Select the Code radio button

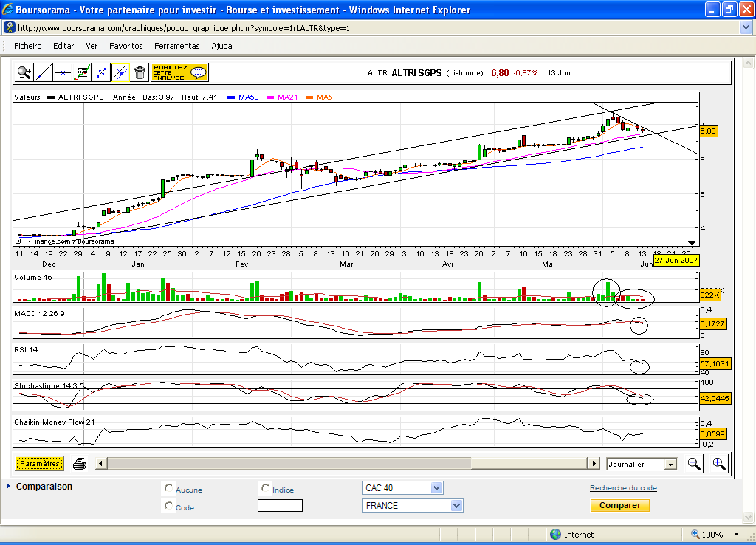tap(168, 506)
